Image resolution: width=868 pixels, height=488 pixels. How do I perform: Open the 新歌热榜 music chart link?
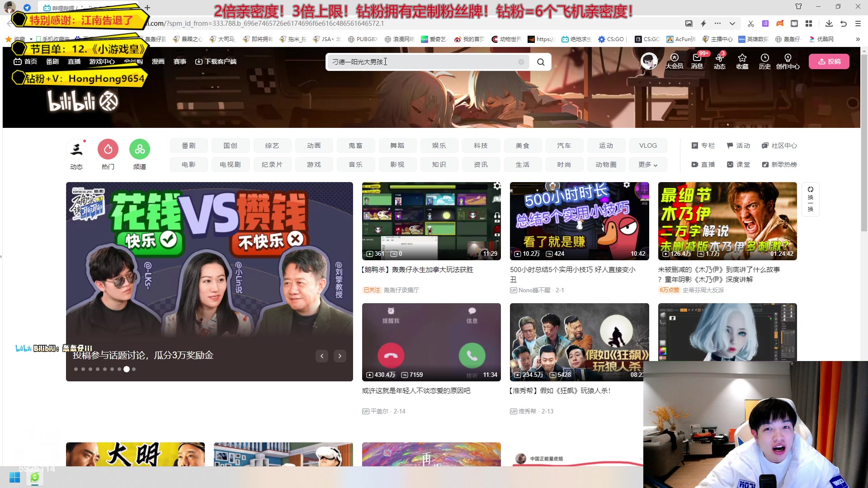[779, 164]
